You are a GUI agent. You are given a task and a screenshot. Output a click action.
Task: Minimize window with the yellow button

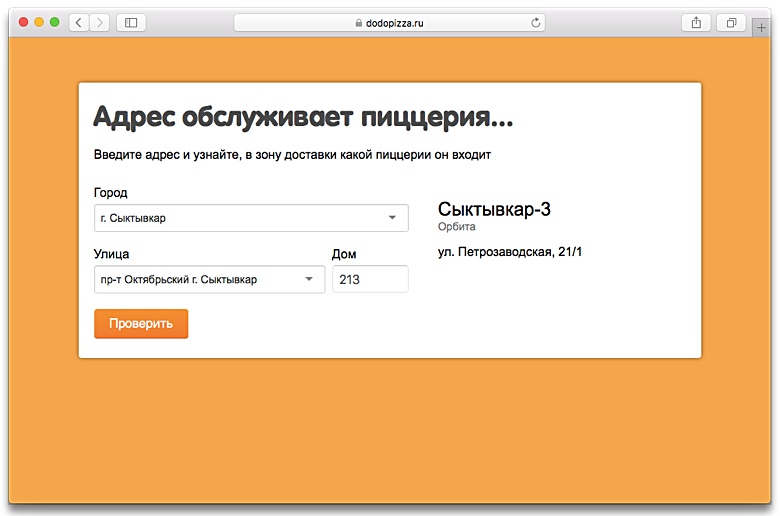coord(39,22)
